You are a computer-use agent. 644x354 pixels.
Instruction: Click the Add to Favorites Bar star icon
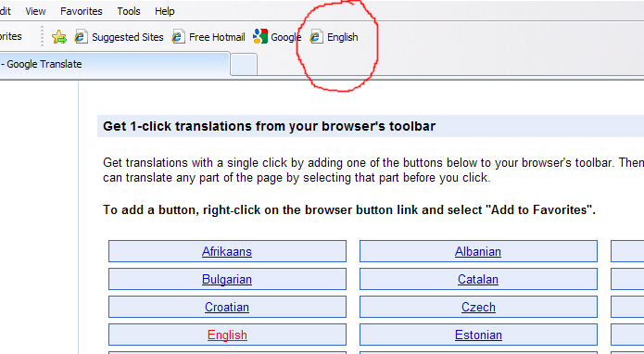pos(59,37)
